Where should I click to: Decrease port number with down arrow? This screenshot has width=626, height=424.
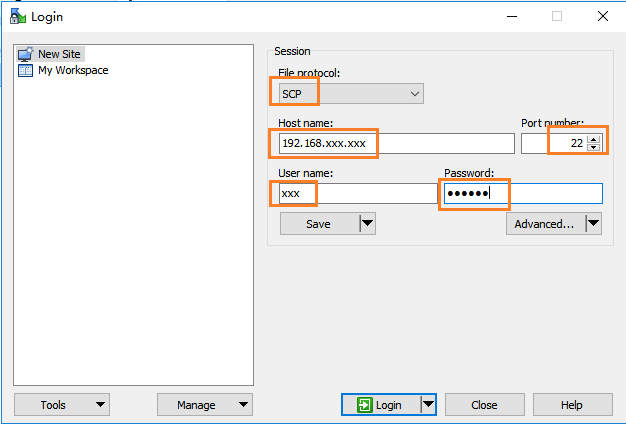(594, 147)
